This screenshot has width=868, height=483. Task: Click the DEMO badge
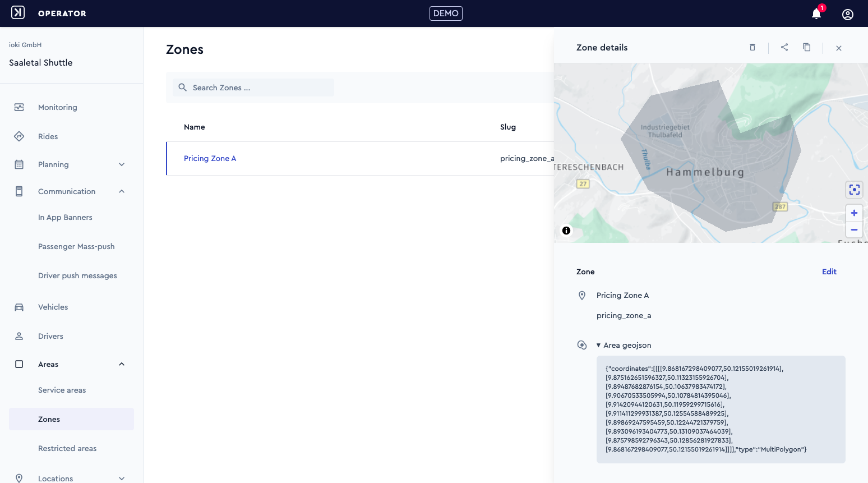446,13
